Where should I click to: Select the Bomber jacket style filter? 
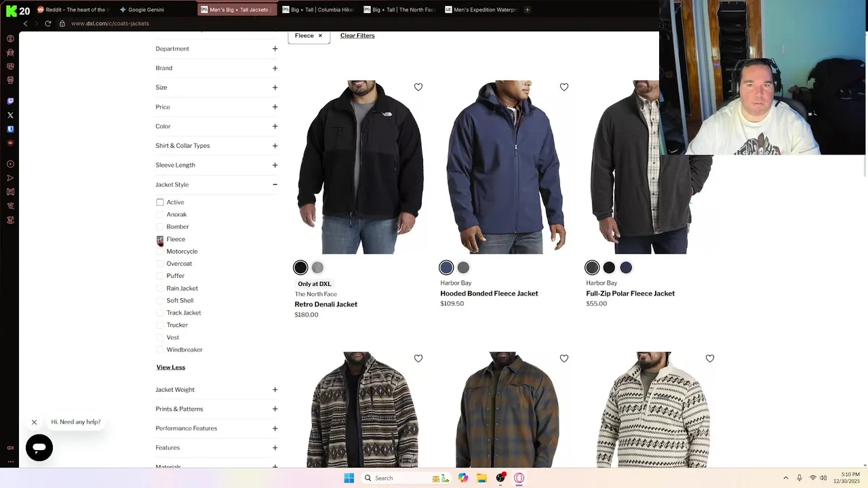160,227
